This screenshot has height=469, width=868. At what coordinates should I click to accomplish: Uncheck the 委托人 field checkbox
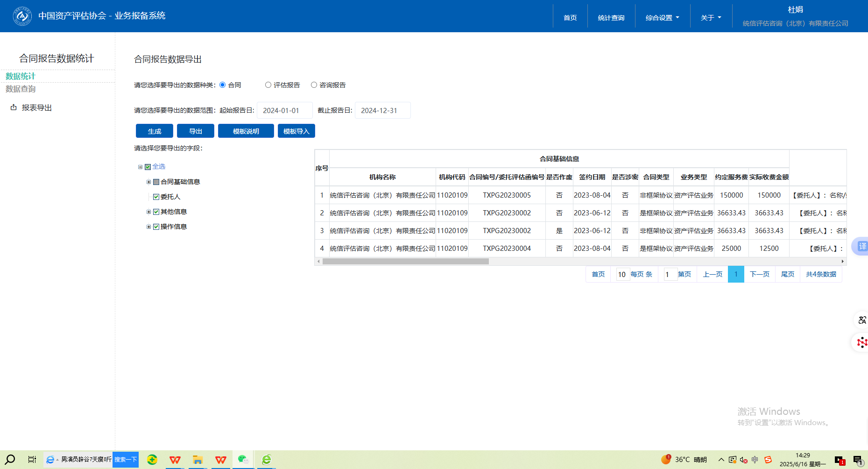pos(156,197)
